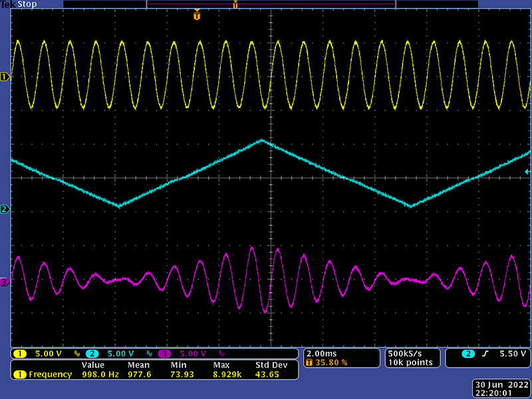Screen dimensions: 532x399
Task: Click the channel 2 ground marker
Action: pos(5,209)
